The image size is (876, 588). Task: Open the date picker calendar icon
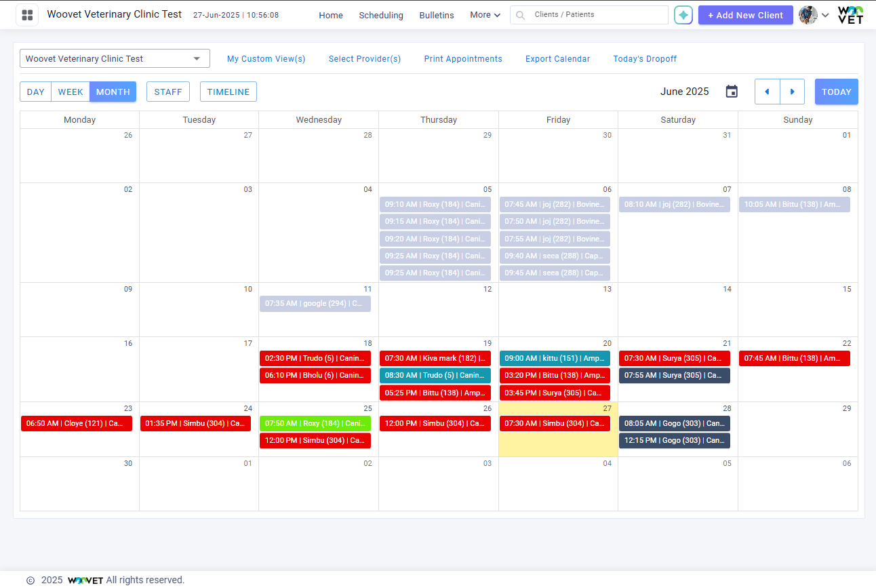(732, 91)
